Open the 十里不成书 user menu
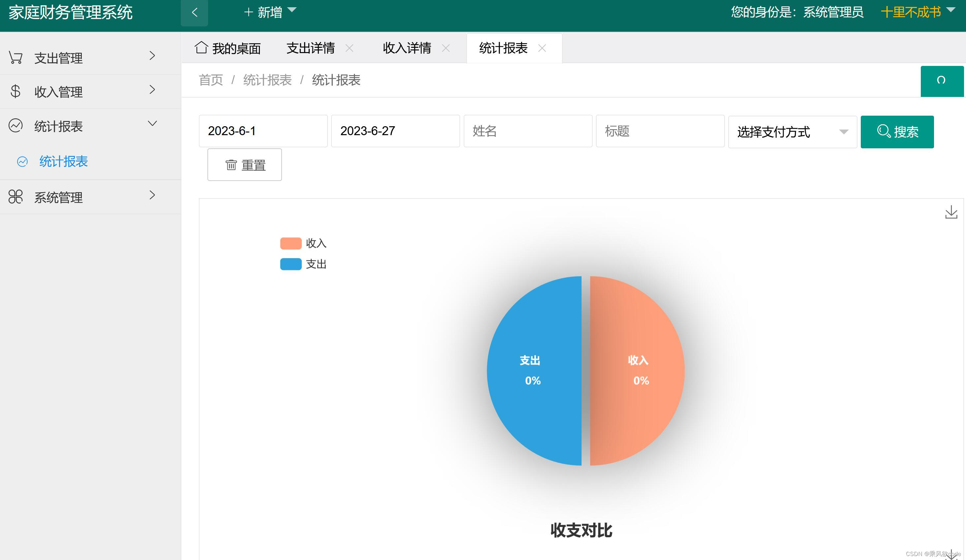The width and height of the screenshot is (966, 560). tap(910, 12)
